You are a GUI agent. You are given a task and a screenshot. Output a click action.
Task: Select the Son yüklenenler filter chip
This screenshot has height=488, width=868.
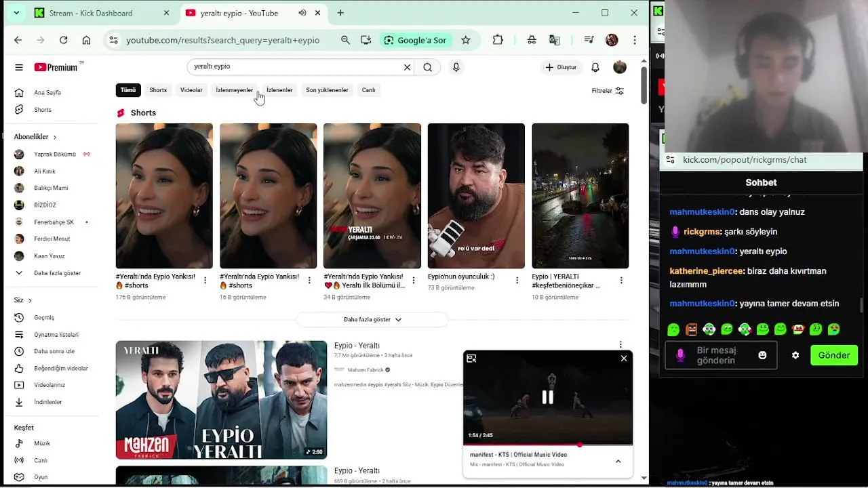pyautogui.click(x=327, y=90)
